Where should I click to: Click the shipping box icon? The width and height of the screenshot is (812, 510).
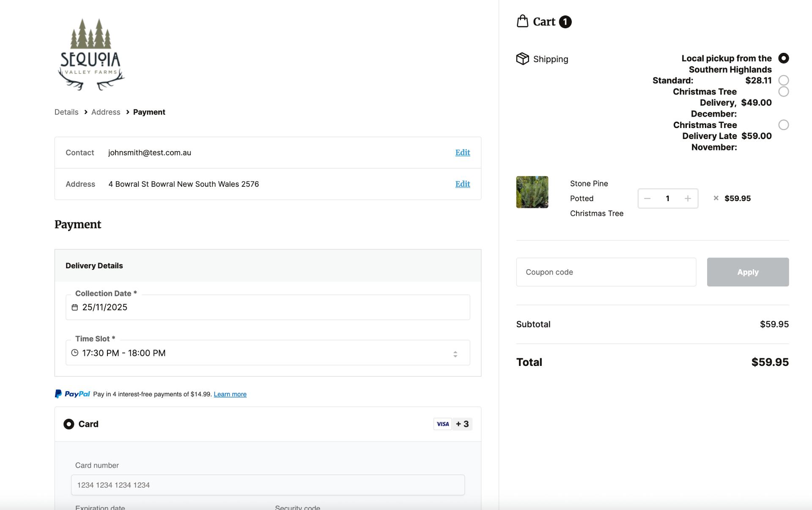522,59
